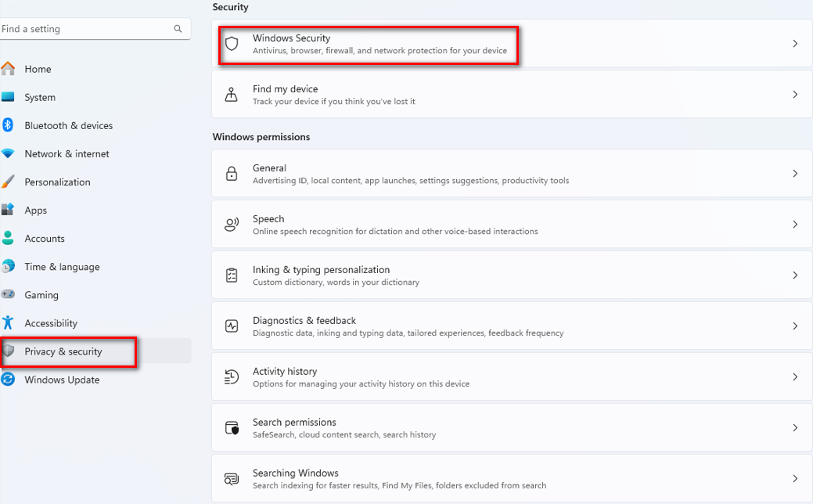The width and height of the screenshot is (813, 504).
Task: Expand Windows Security row chevron
Action: point(795,44)
